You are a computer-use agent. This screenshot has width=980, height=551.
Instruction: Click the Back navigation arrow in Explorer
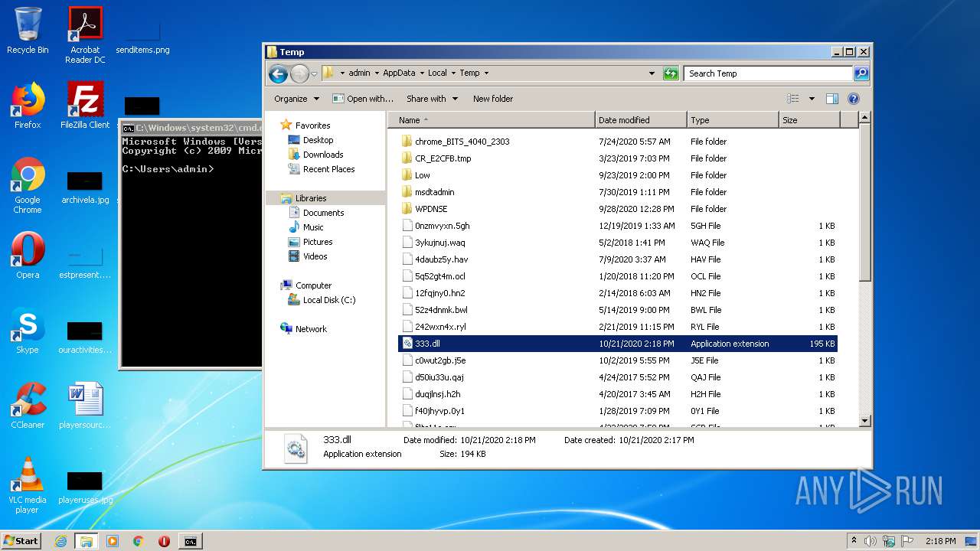278,73
